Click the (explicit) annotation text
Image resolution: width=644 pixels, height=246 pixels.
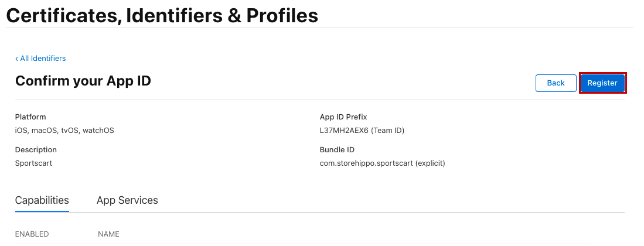pyautogui.click(x=430, y=163)
